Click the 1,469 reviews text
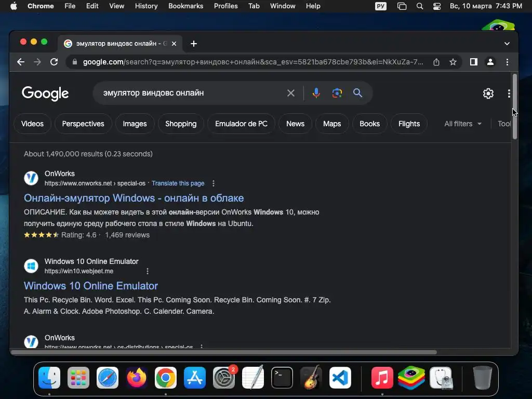Viewport: 532px width, 399px height. pyautogui.click(x=127, y=235)
